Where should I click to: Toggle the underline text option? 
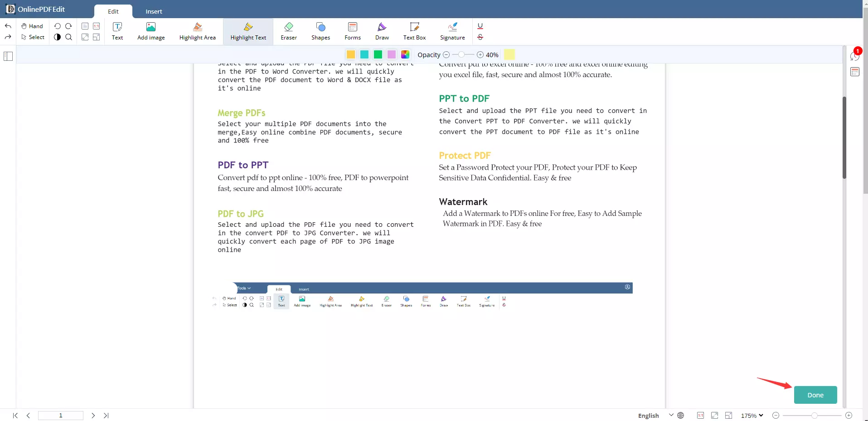click(x=480, y=26)
